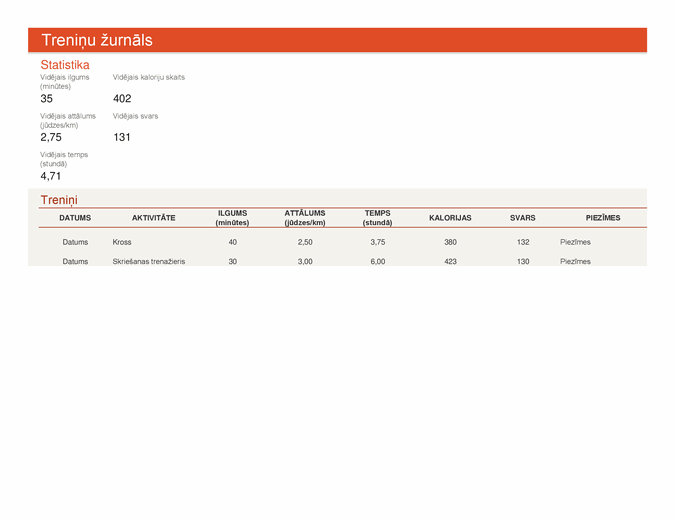Viewport: 675px width, 520px height.
Task: Select the Statistika section heading
Action: coord(65,65)
